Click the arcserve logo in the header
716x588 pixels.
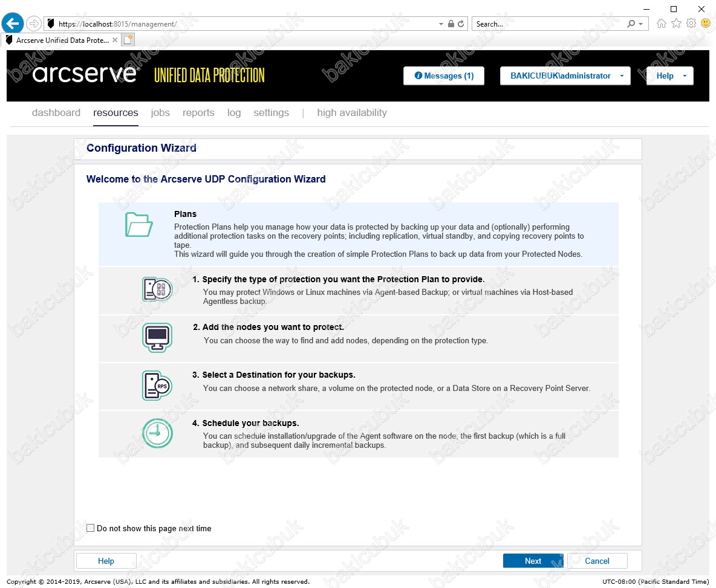(x=85, y=74)
